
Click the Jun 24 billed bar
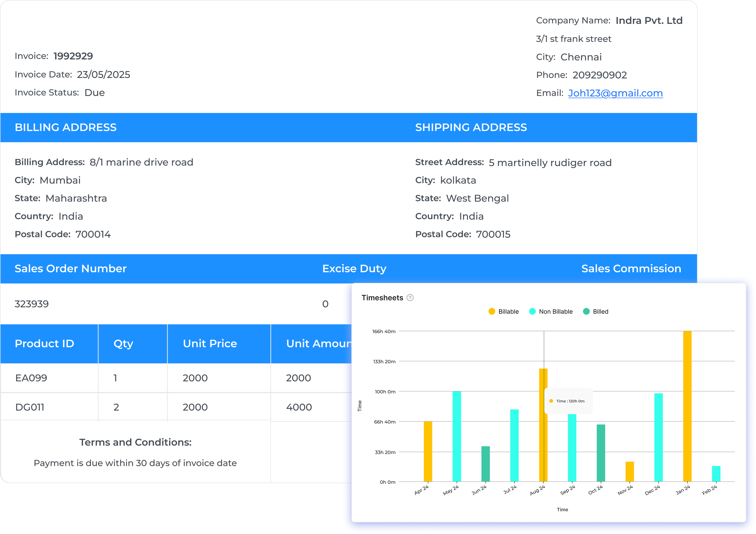(x=485, y=464)
